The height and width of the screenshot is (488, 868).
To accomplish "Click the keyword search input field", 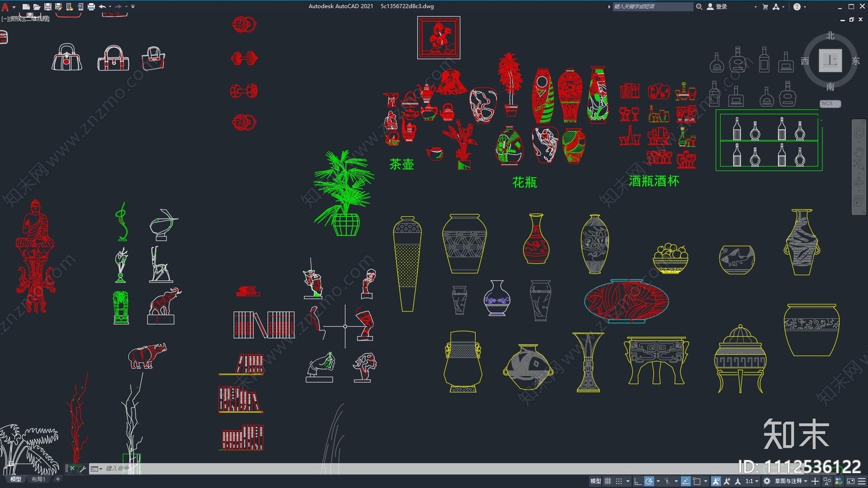I will (653, 7).
